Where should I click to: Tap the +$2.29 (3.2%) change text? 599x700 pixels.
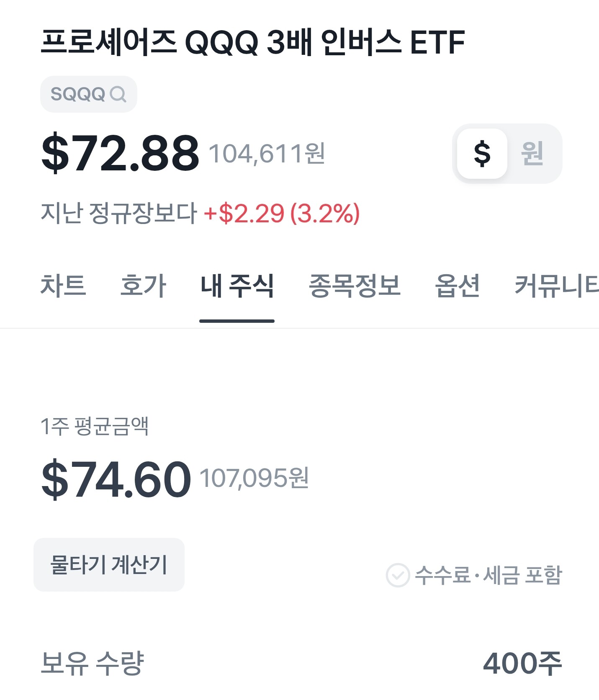pos(281,213)
